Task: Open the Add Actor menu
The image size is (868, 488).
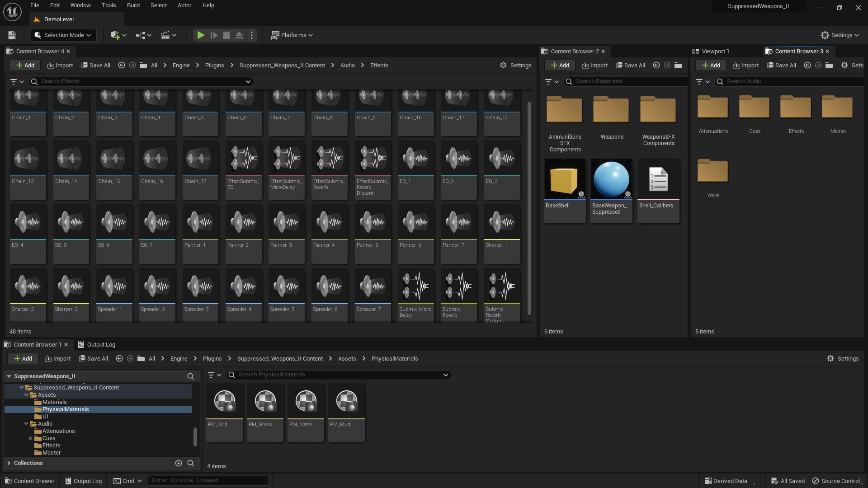Action: [x=117, y=35]
